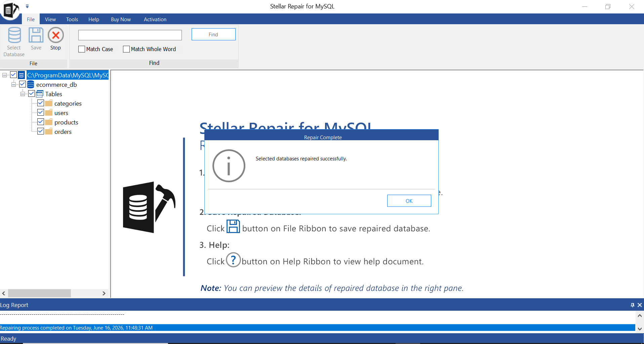Uncheck the categories table checkbox
The width and height of the screenshot is (644, 344).
tap(41, 103)
